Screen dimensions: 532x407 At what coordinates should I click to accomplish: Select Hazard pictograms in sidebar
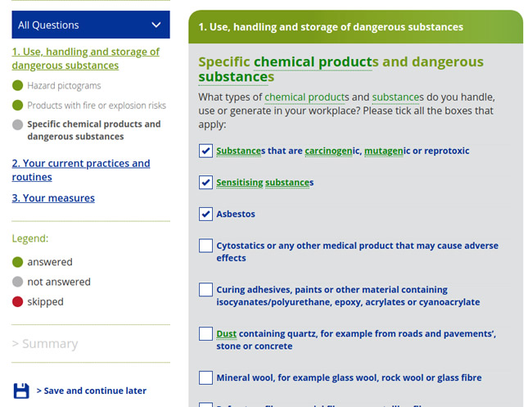pyautogui.click(x=64, y=85)
